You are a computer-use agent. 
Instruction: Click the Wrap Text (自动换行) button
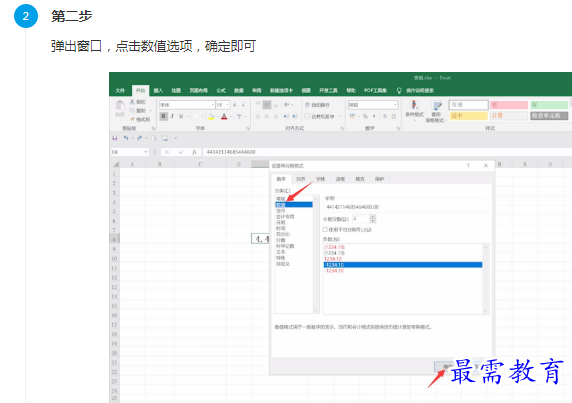click(x=317, y=105)
